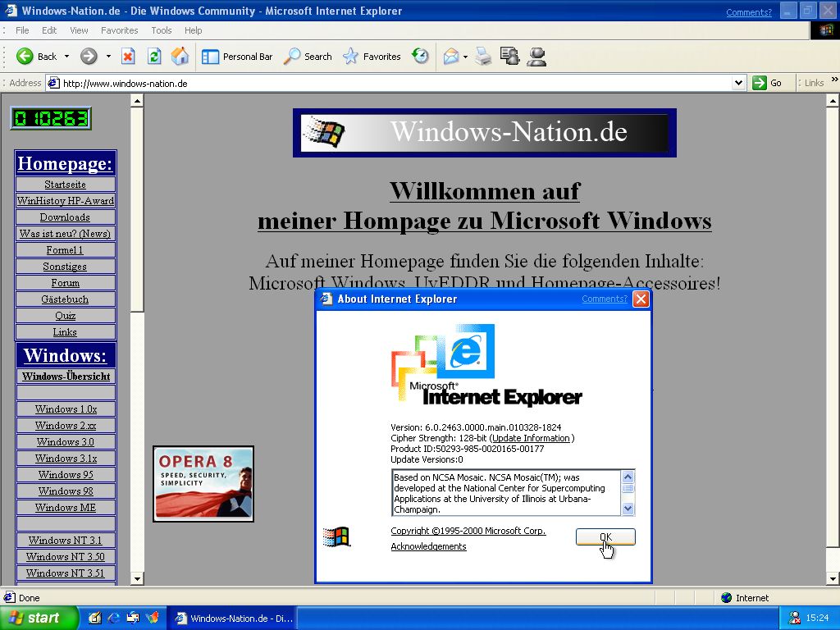This screenshot has width=840, height=630.
Task: Click the Windows Start button
Action: (x=39, y=618)
